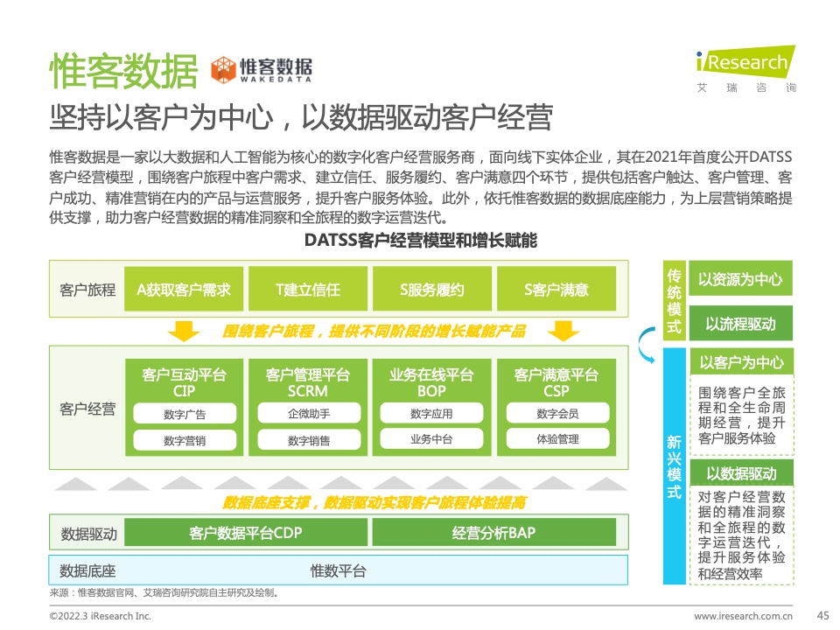
Task: Click the 客户数据平台CDP bar
Action: click(246, 533)
